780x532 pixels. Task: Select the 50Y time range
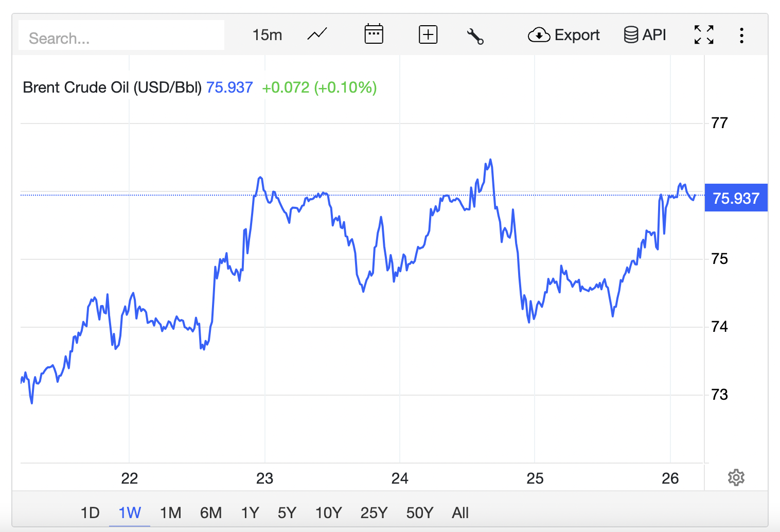click(x=420, y=512)
